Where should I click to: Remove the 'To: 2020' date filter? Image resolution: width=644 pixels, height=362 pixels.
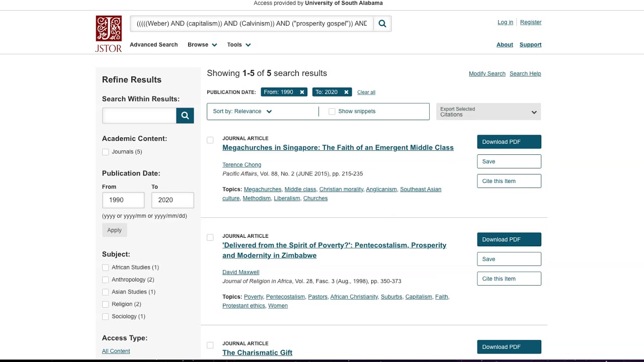346,92
